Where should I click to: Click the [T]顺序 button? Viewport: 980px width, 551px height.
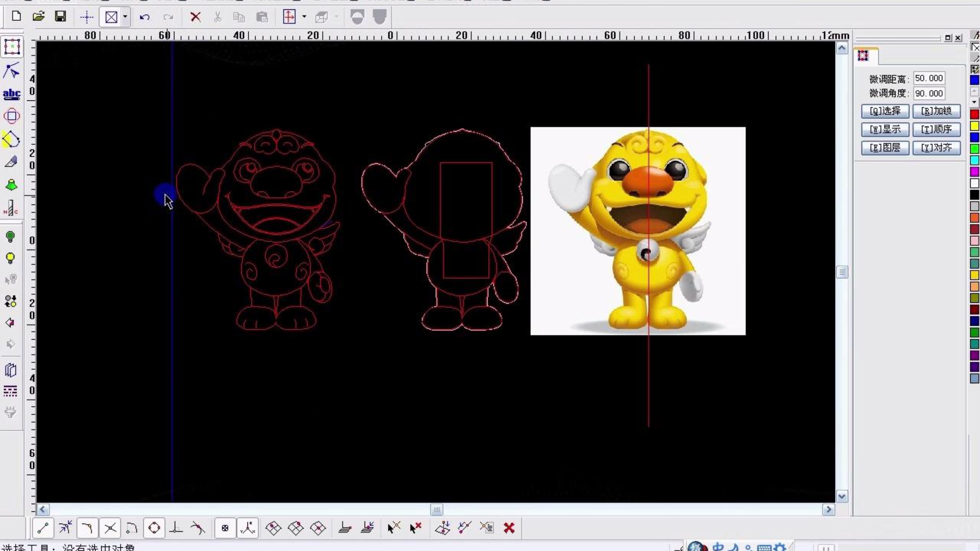click(x=936, y=129)
